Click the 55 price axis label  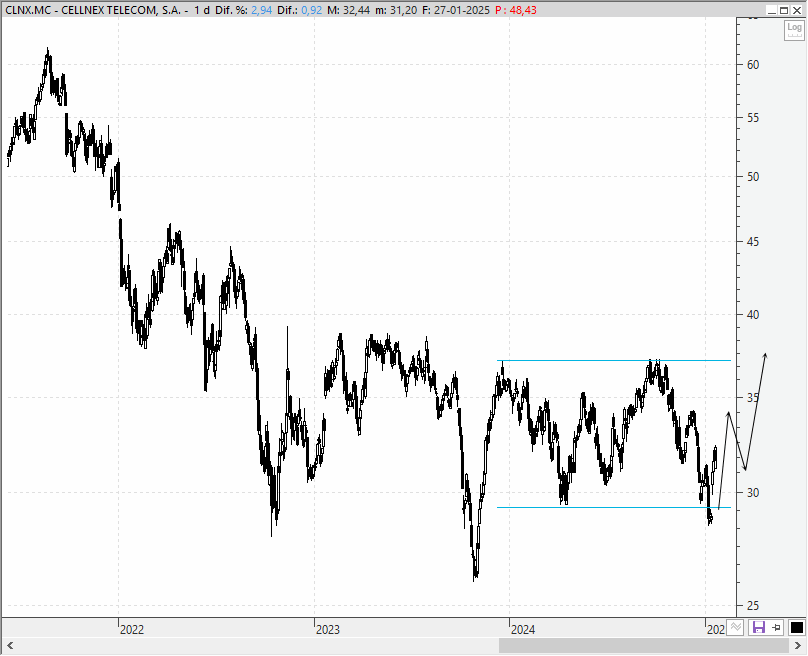[753, 118]
